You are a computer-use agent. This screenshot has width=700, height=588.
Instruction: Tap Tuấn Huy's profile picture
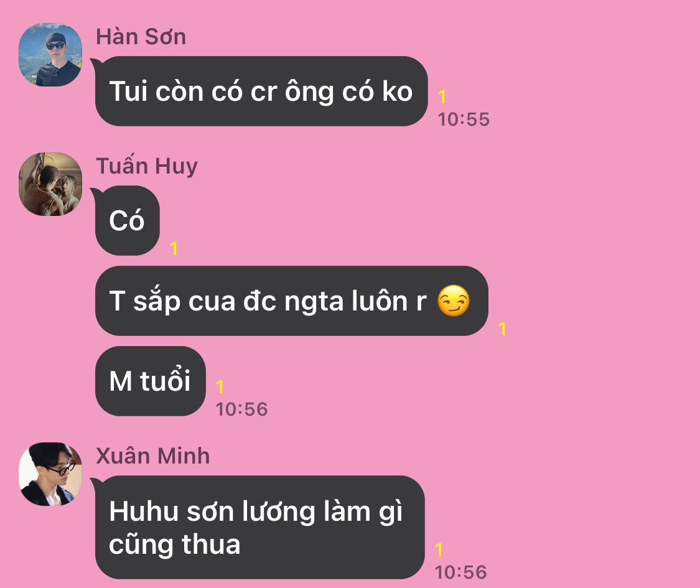(50, 184)
